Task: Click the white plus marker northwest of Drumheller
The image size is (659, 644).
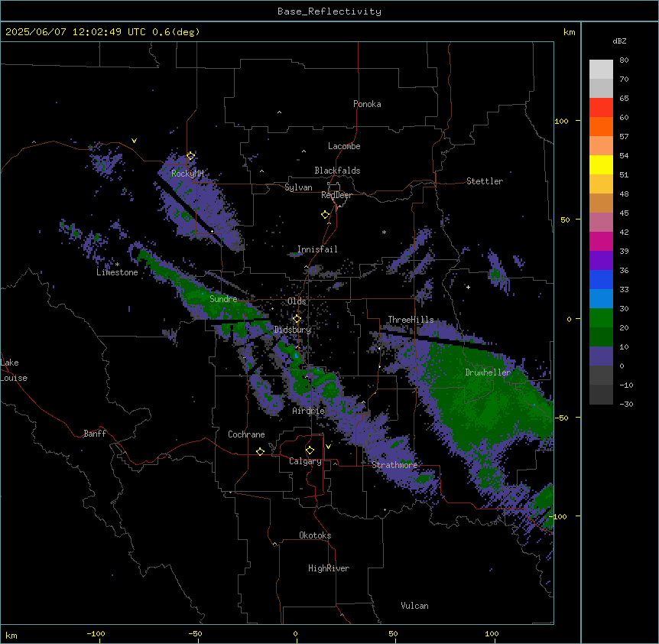Action: 468,287
